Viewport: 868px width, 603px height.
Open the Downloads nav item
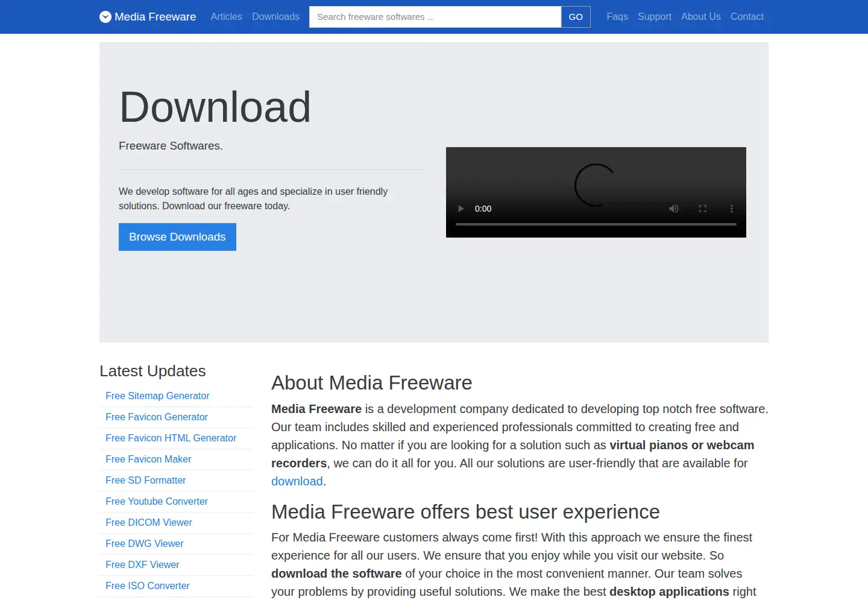(x=275, y=17)
